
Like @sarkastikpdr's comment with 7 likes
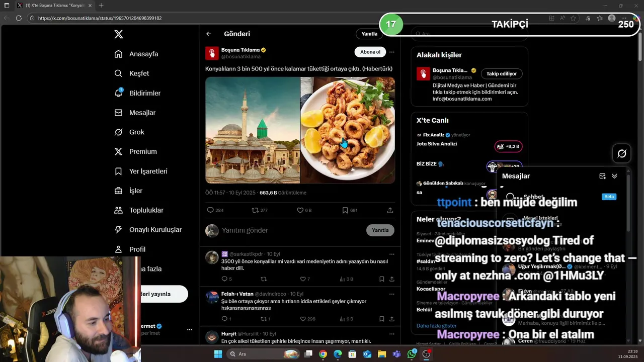point(304,279)
